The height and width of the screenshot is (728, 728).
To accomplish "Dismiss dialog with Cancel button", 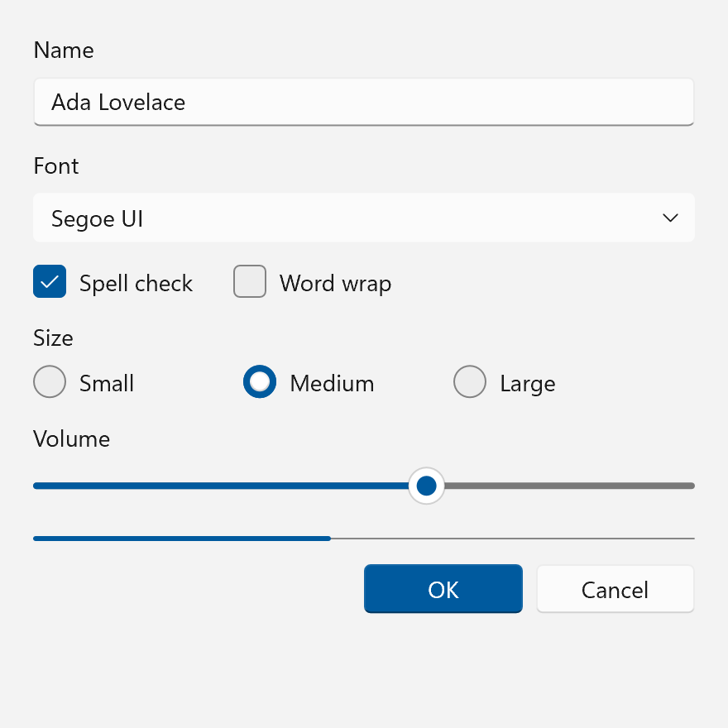I will (x=615, y=589).
